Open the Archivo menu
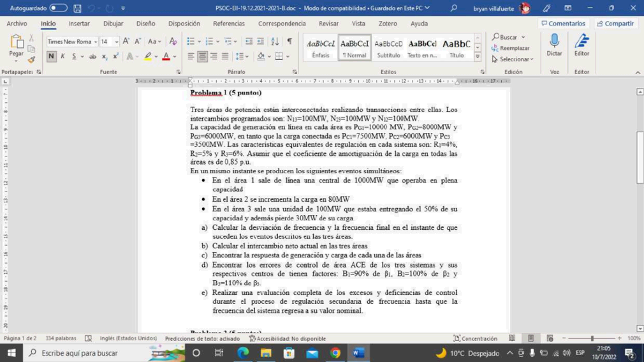The image size is (644, 362). [x=17, y=24]
